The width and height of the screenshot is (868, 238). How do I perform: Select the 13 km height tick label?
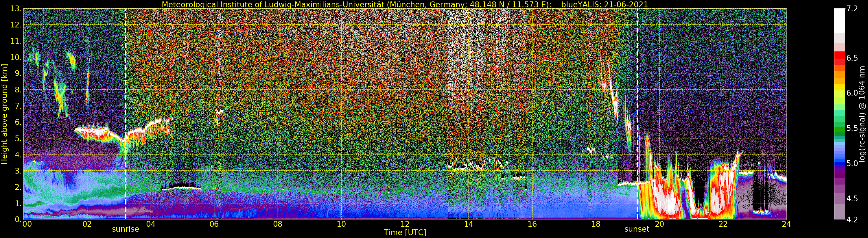coord(16,9)
